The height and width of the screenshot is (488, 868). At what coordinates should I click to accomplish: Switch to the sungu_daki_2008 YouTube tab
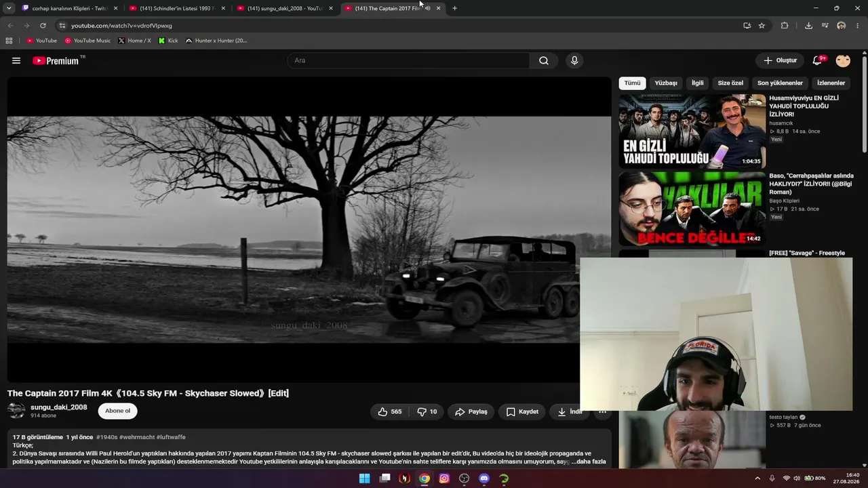point(285,8)
